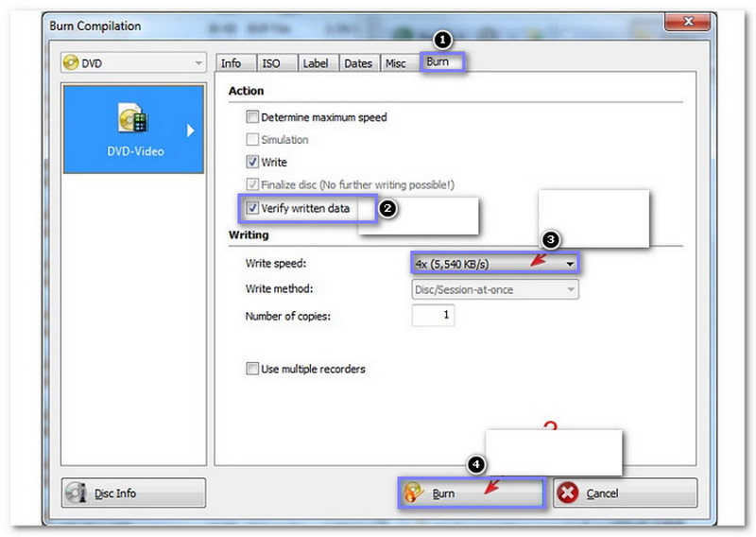Click the flame disc icon on Burn

[413, 494]
